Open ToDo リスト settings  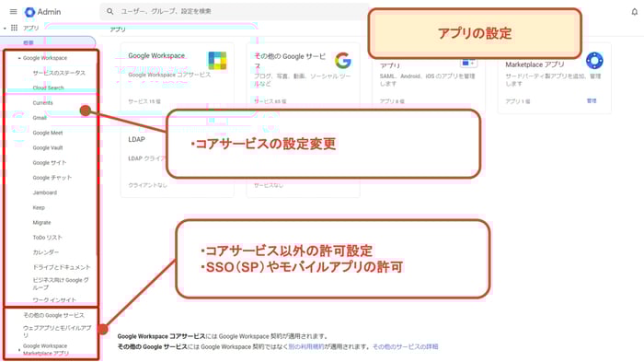47,238
